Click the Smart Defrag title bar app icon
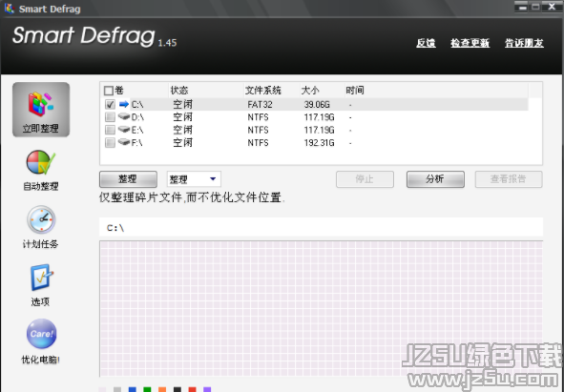Screen dimensions: 564x392 pos(10,8)
